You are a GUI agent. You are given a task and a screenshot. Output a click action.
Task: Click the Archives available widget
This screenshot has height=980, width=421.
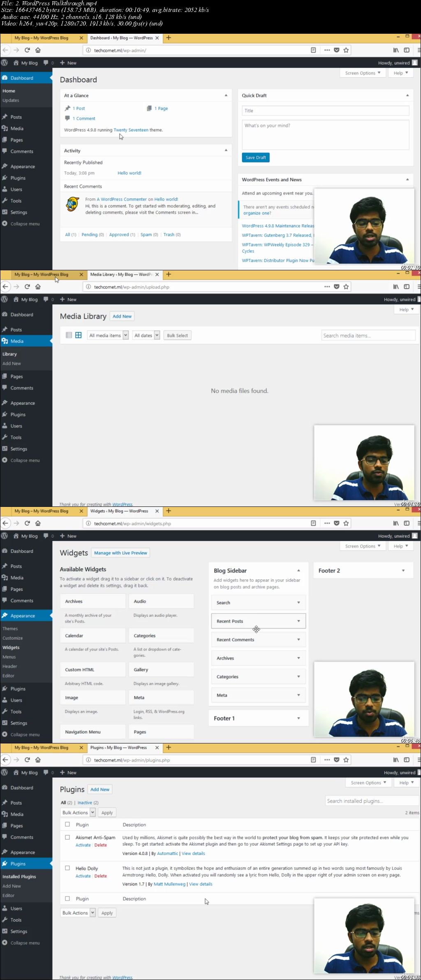pyautogui.click(x=93, y=601)
